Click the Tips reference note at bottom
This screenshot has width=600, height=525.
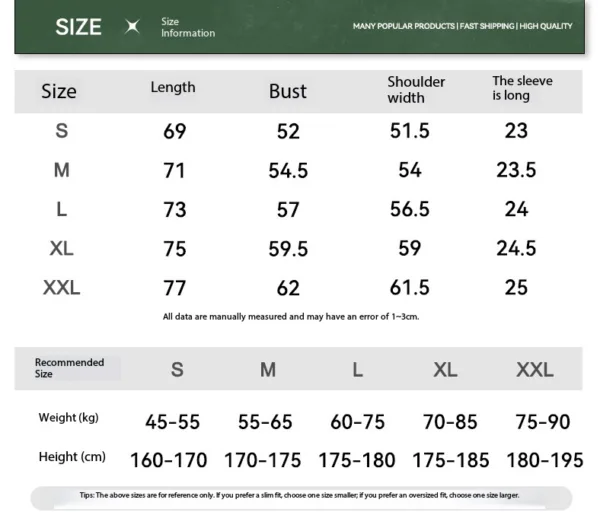(x=300, y=495)
